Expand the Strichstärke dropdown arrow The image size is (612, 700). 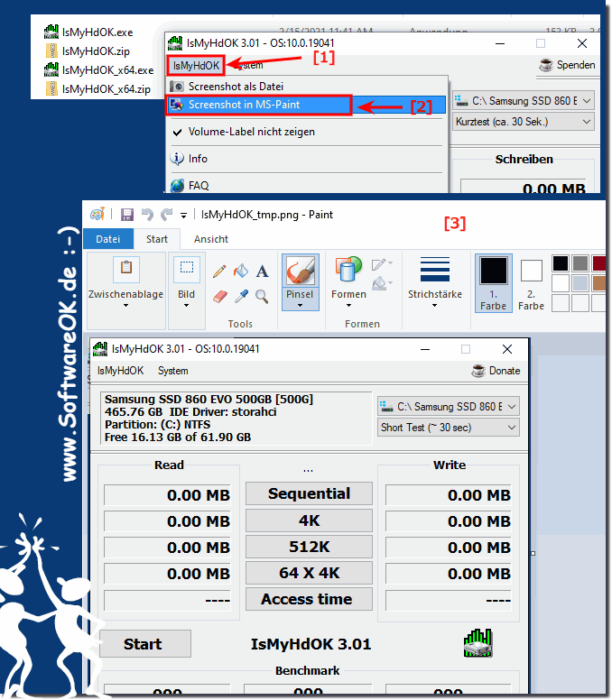435,306
